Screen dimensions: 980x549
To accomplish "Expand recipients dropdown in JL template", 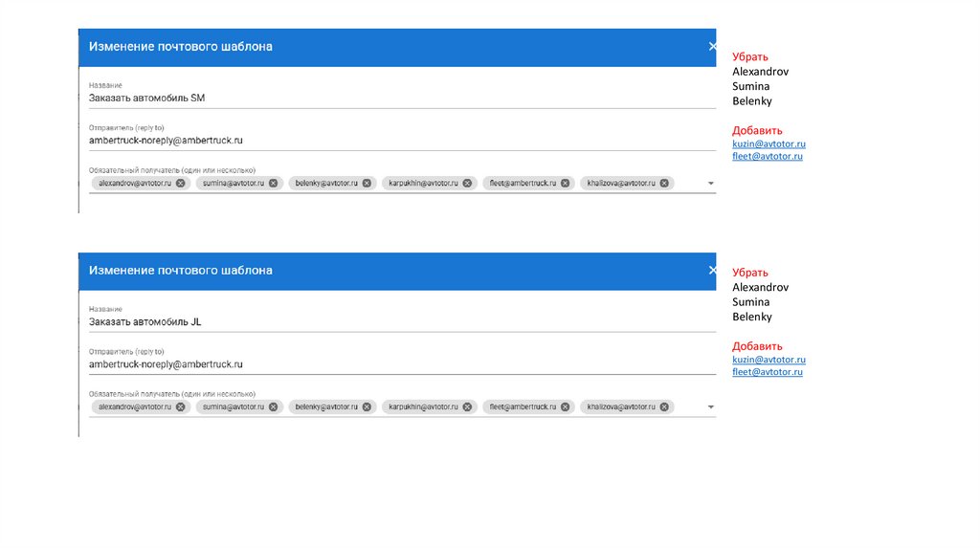I will (x=711, y=406).
